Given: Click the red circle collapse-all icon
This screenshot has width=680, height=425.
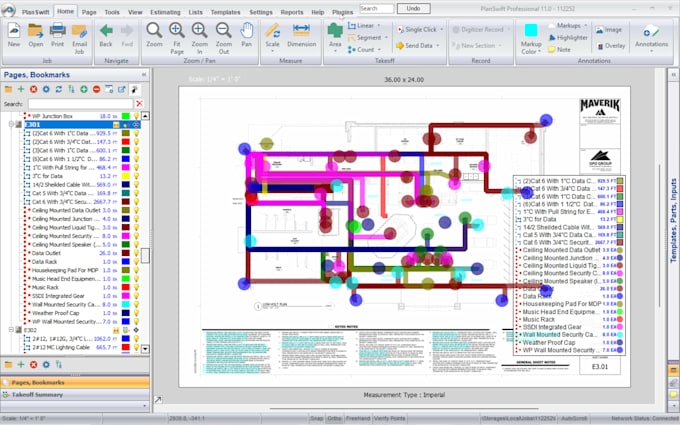Looking at the screenshot, I should coord(96,89).
